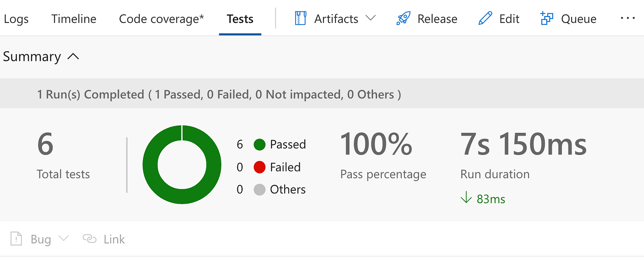
Task: Open the Bug dropdown arrow
Action: click(x=64, y=238)
